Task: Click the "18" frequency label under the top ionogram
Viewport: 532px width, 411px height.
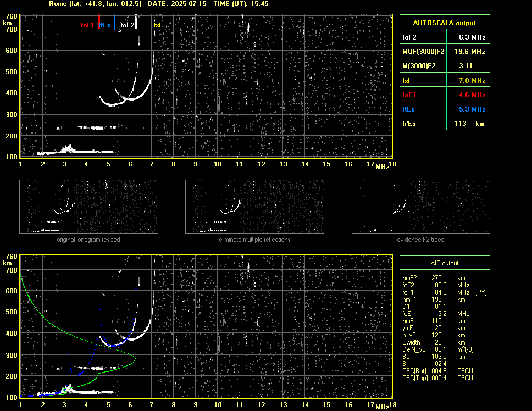Action: (392, 164)
